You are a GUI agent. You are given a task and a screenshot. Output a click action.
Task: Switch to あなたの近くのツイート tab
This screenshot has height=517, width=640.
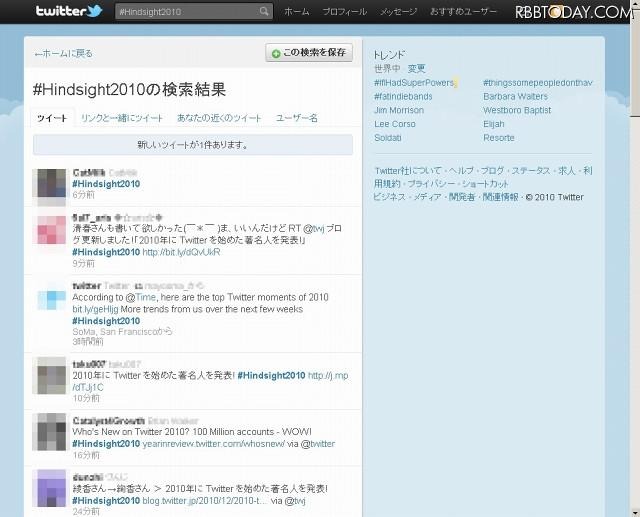coord(219,118)
